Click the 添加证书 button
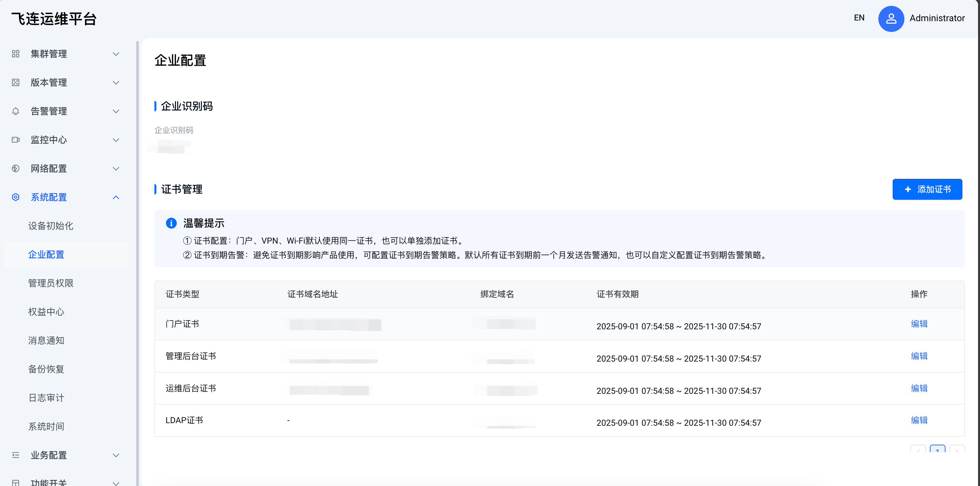Image resolution: width=980 pixels, height=486 pixels. point(927,189)
